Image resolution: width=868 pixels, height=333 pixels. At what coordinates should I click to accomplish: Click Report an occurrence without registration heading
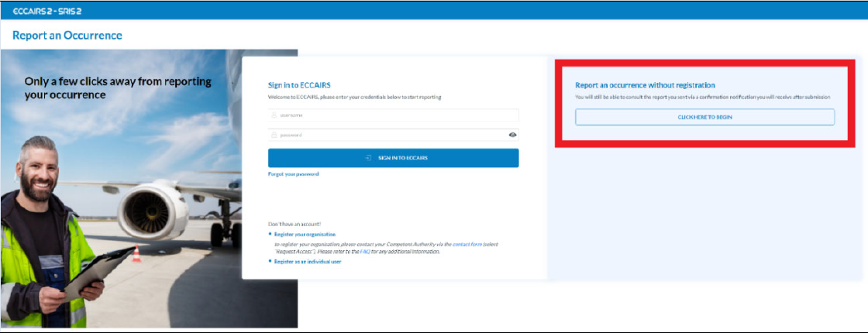645,85
